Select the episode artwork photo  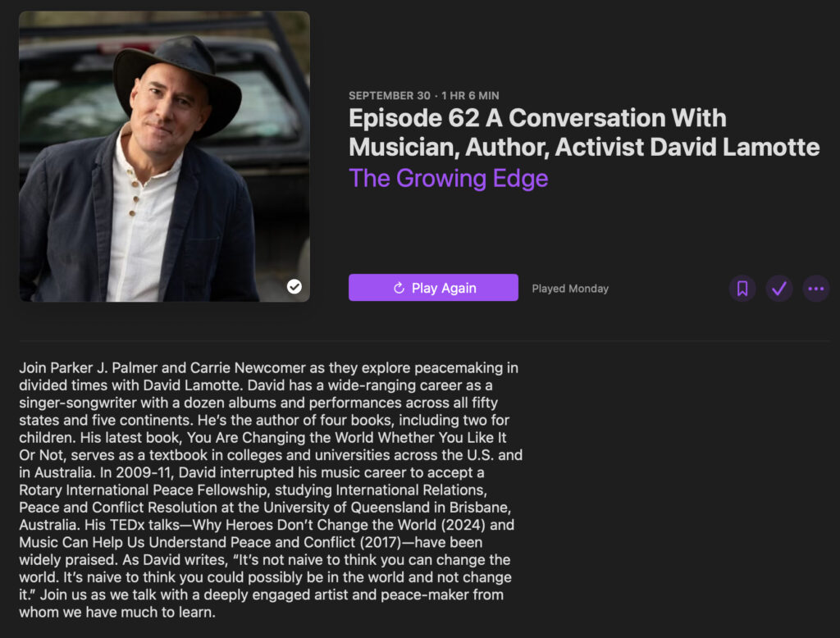coord(164,157)
